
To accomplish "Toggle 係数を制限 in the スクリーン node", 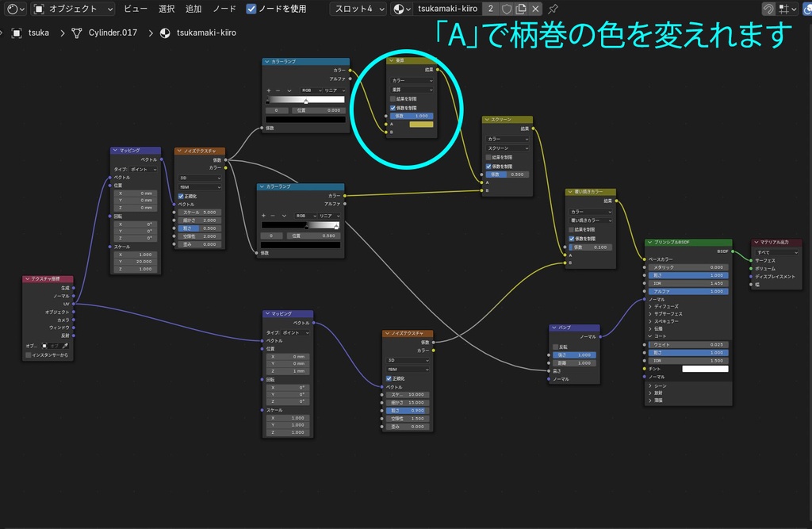I will click(488, 167).
